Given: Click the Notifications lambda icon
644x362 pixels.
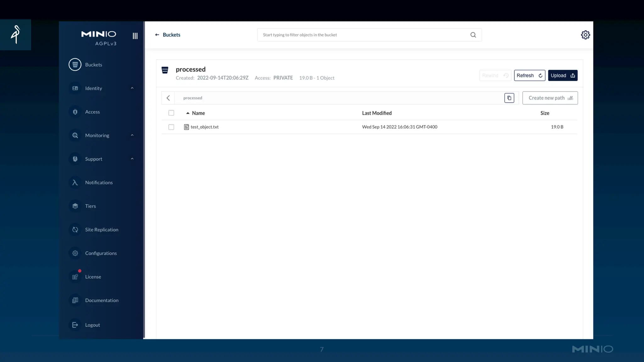Looking at the screenshot, I should [75, 183].
